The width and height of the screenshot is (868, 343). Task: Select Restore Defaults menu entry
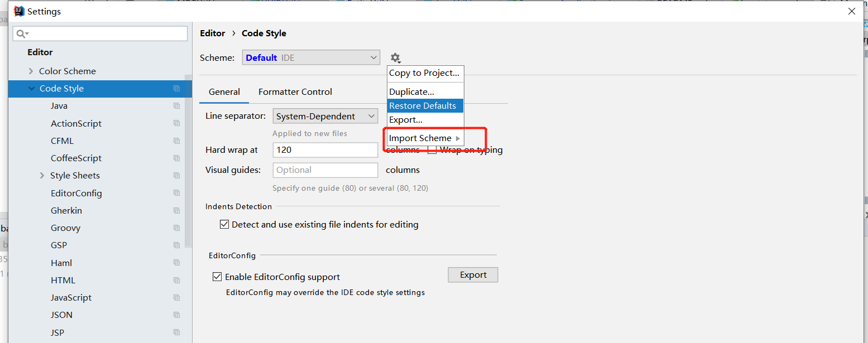pos(423,106)
